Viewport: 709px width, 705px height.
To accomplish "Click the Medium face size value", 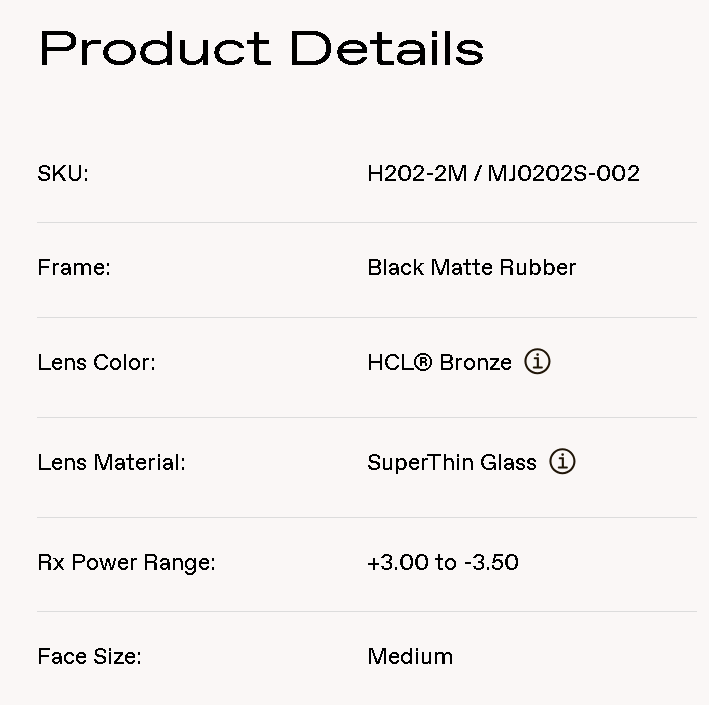I will point(410,656).
